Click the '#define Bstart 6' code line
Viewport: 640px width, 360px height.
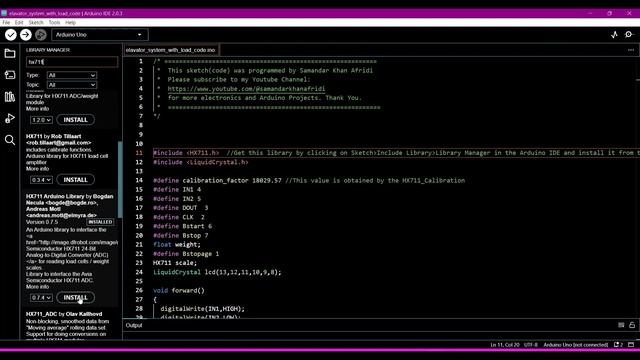[182, 226]
